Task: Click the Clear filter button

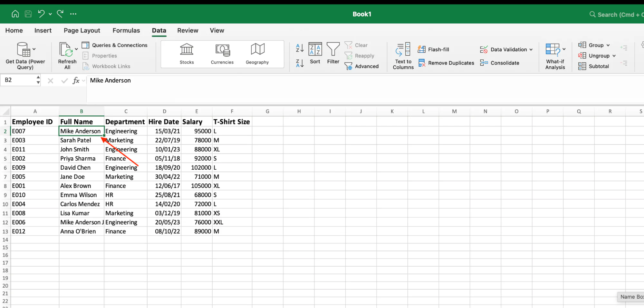Action: pos(356,45)
